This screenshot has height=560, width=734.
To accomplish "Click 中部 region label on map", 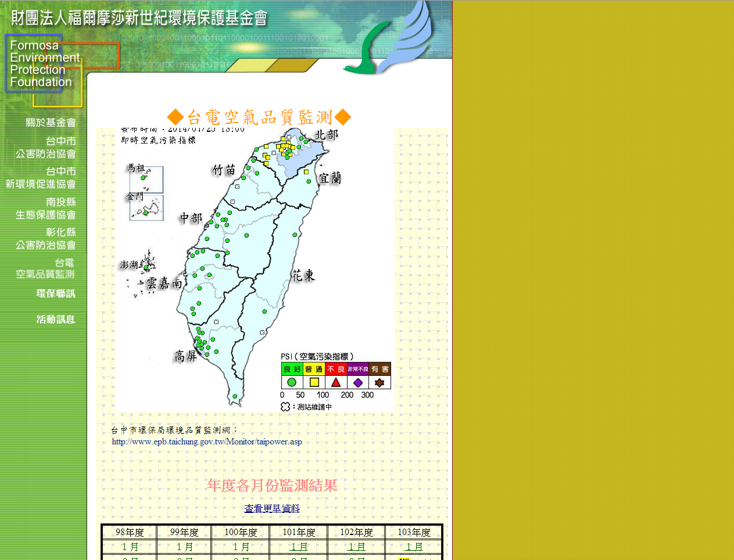I will tap(191, 218).
